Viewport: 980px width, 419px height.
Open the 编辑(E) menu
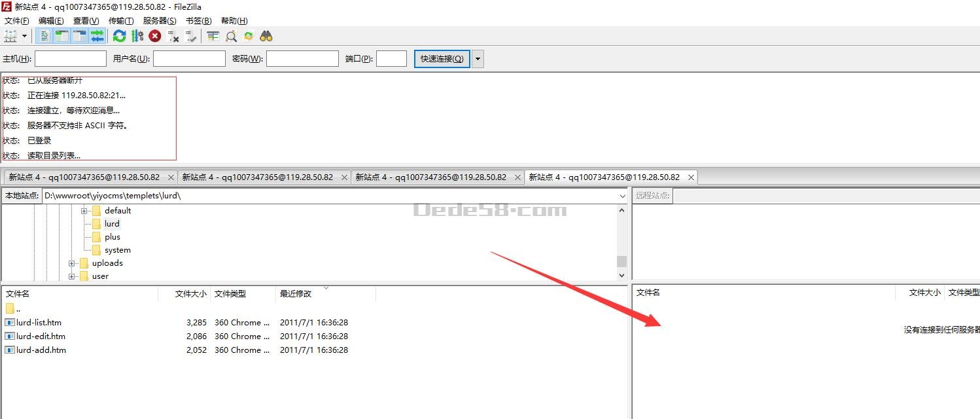[x=51, y=21]
